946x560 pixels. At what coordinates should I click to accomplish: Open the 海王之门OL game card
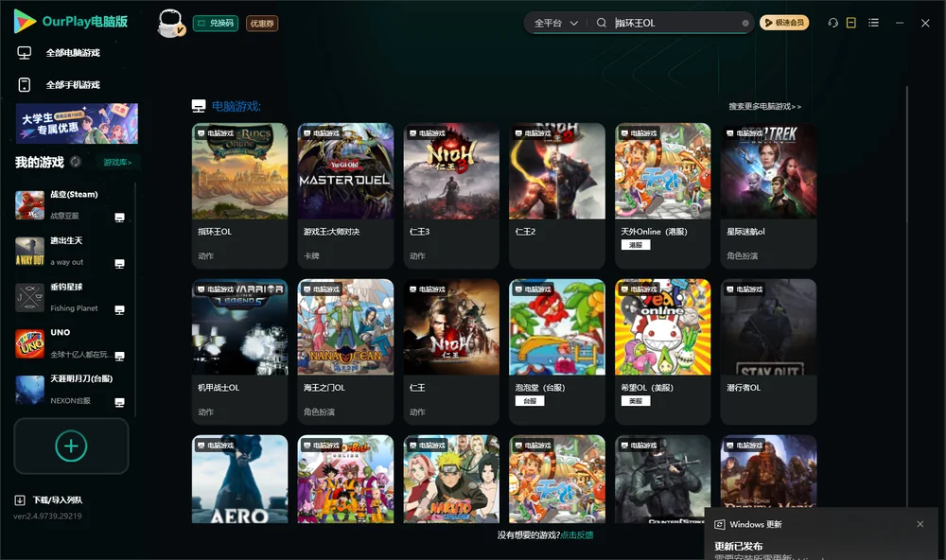coord(345,352)
